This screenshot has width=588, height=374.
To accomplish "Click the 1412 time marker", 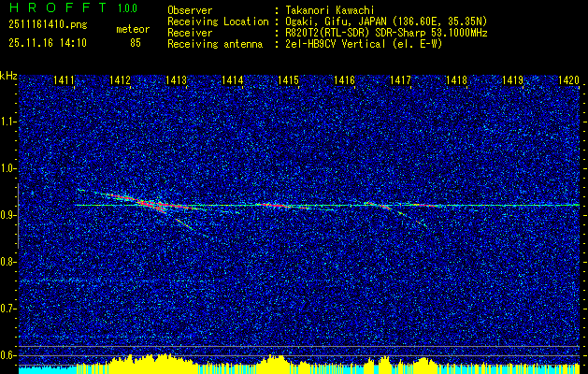I will point(120,79).
